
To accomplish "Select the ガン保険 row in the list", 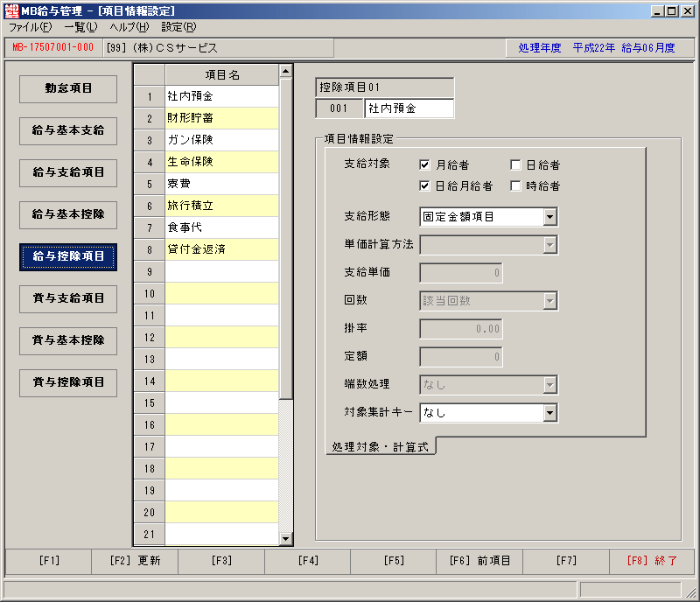I will 222,140.
